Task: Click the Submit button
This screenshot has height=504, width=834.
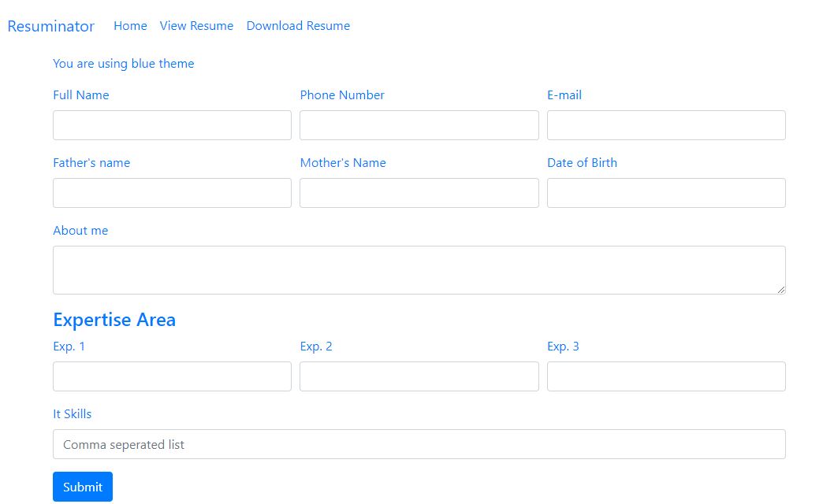Action: click(x=82, y=486)
